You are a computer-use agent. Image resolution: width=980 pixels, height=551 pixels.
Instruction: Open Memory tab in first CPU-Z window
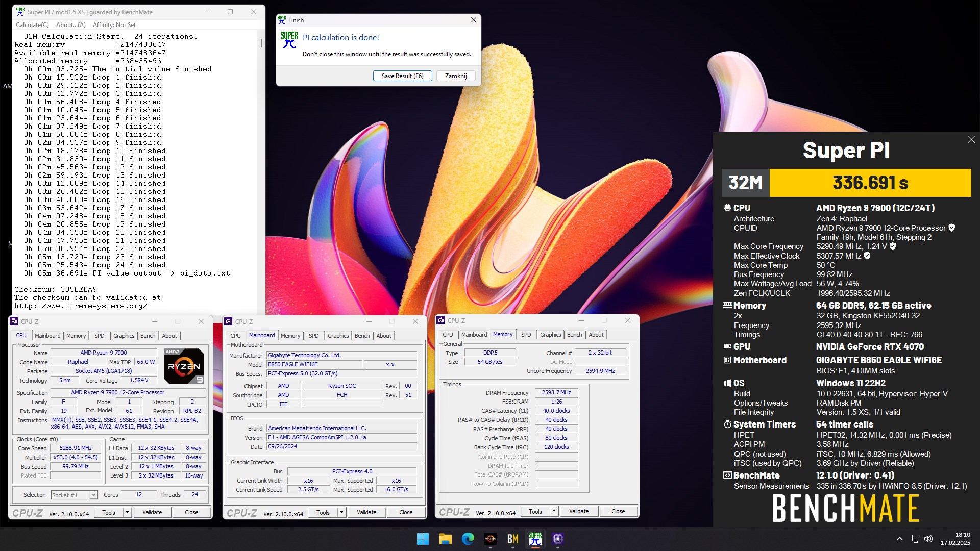[76, 336]
